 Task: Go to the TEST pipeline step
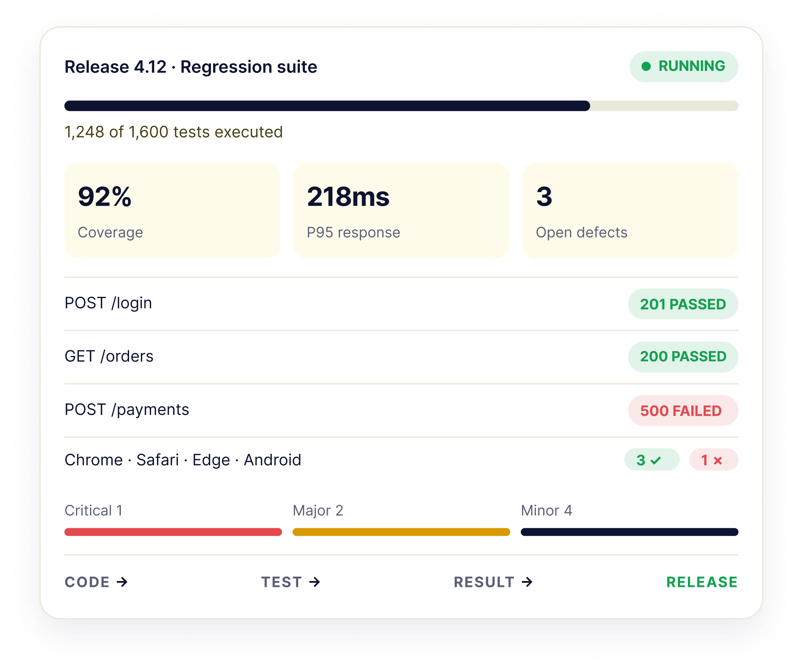point(281,582)
